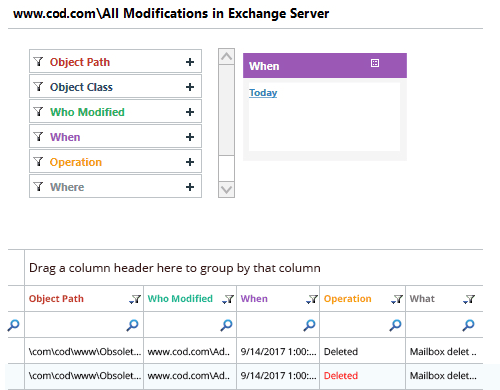The width and height of the screenshot is (500, 390).
Task: Click the filter icon in Who Modified column header
Action: [x=228, y=299]
